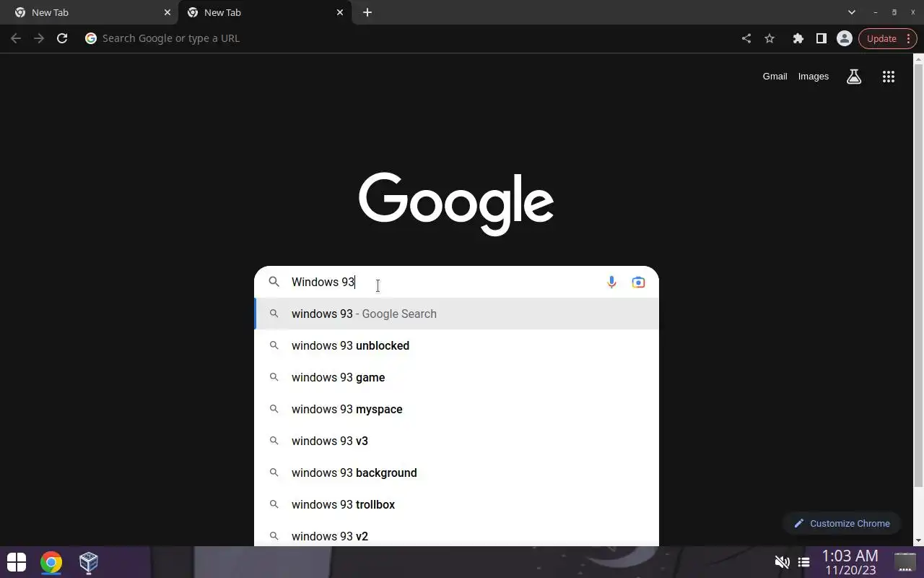Screen dimensions: 924x578
Task: Open Customize Chrome
Action: pyautogui.click(x=842, y=523)
